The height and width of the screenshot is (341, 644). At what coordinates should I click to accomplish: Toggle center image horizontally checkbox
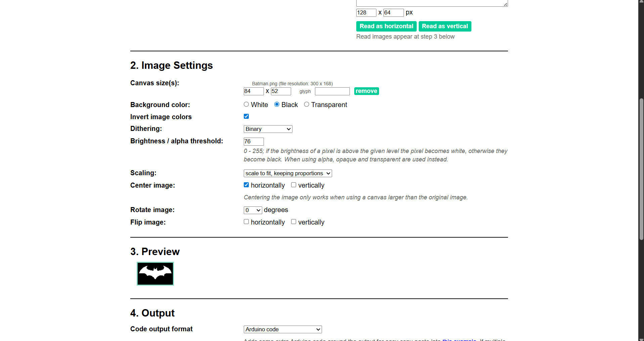click(x=246, y=185)
